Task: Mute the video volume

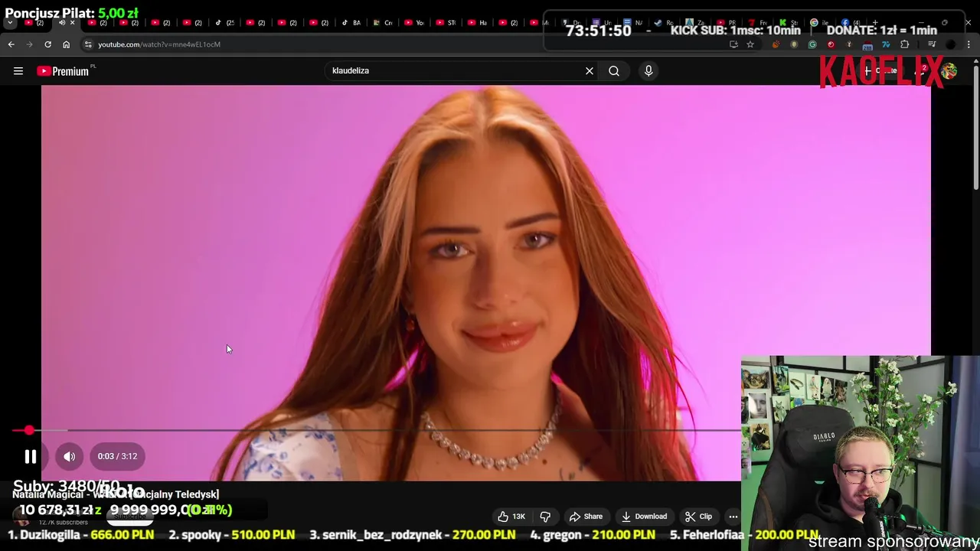Action: click(x=70, y=456)
